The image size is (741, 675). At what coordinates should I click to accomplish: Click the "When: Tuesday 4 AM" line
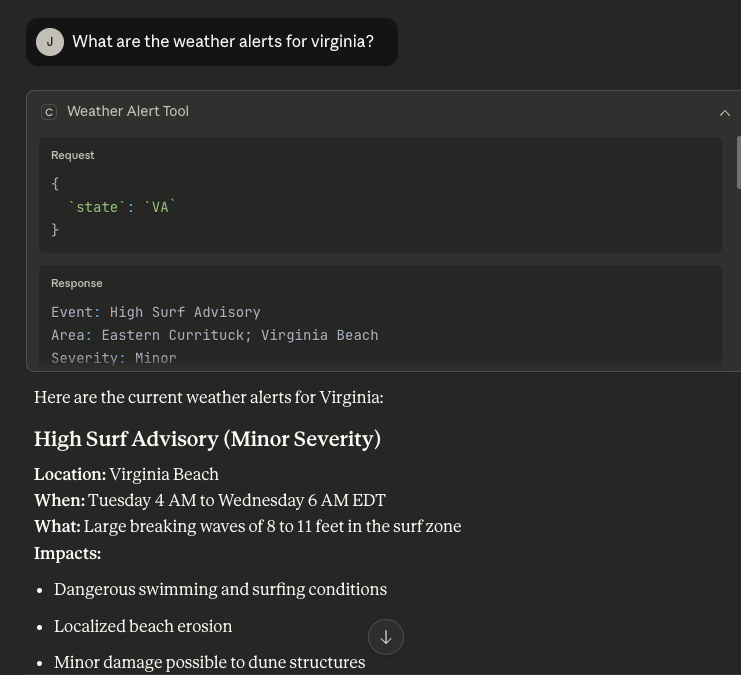pos(209,501)
